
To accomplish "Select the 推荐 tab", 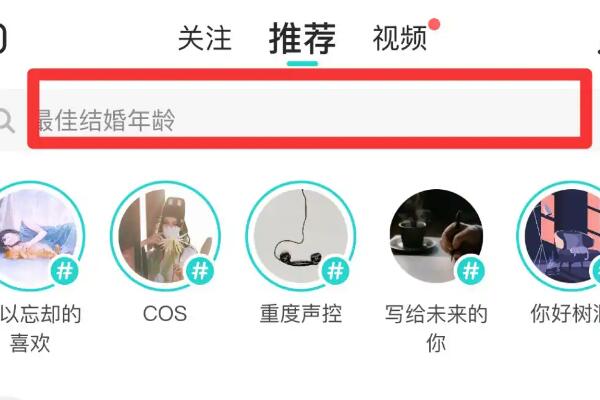I will pyautogui.click(x=302, y=38).
